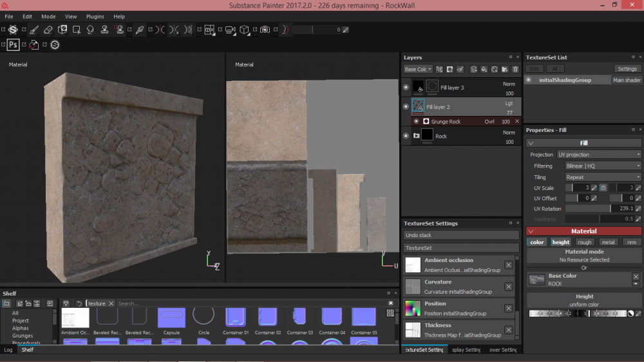The width and height of the screenshot is (644, 362).
Task: Click the Main shader button
Action: click(626, 81)
